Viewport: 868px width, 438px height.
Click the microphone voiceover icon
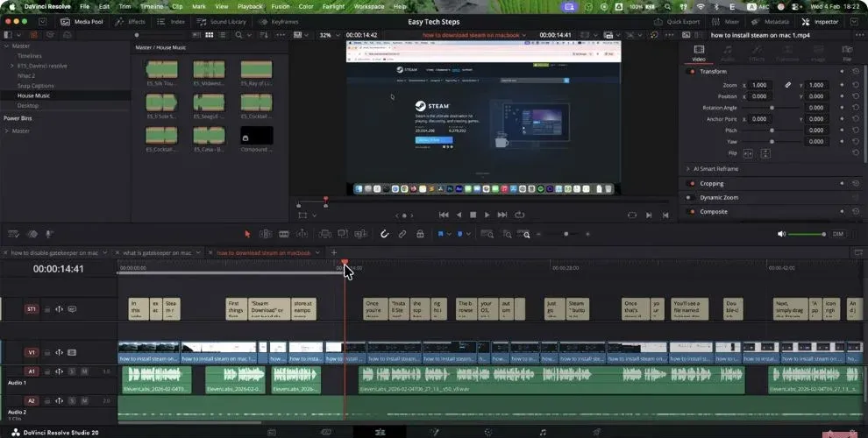(49, 234)
